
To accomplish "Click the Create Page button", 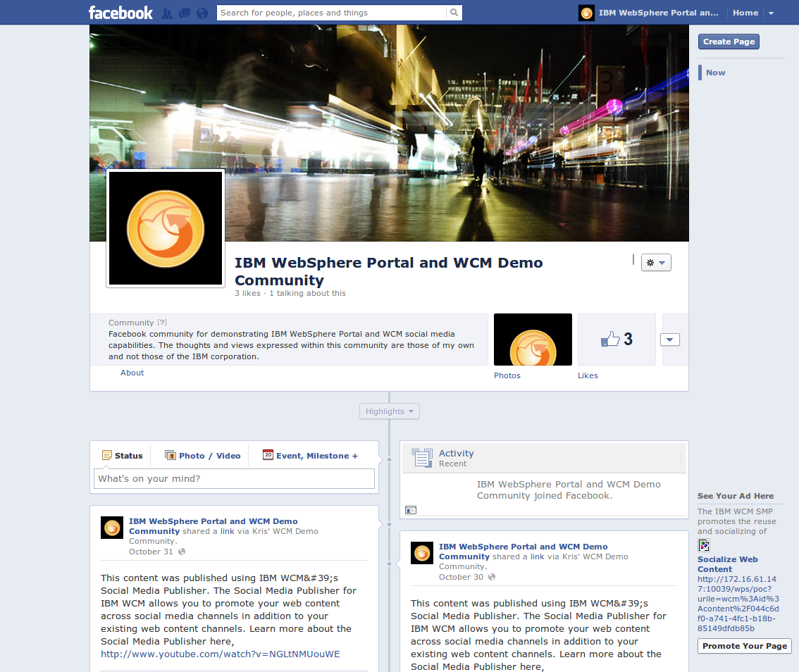I will click(729, 42).
